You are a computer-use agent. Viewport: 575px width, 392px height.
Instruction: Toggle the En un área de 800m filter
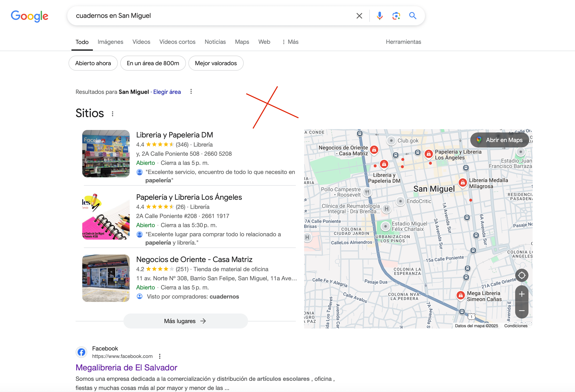point(153,63)
